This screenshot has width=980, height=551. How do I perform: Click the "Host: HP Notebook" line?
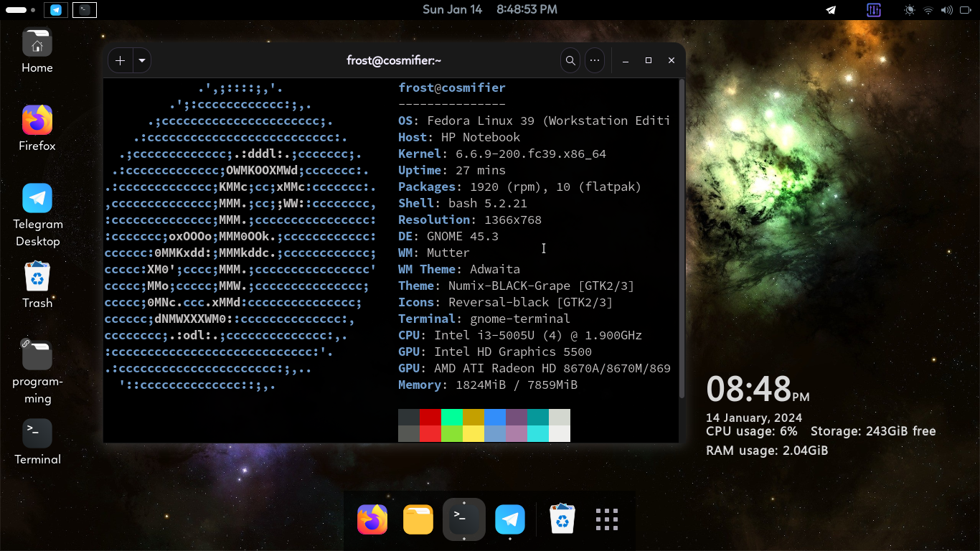[x=459, y=137]
